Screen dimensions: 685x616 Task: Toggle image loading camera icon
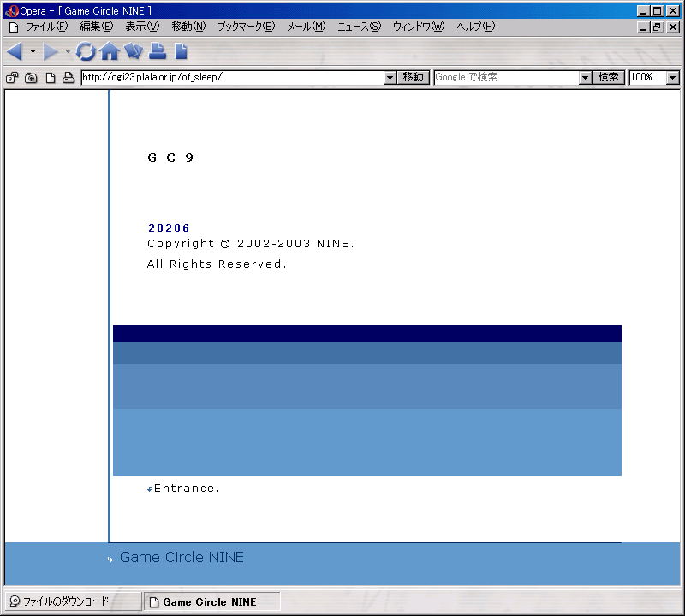point(31,78)
